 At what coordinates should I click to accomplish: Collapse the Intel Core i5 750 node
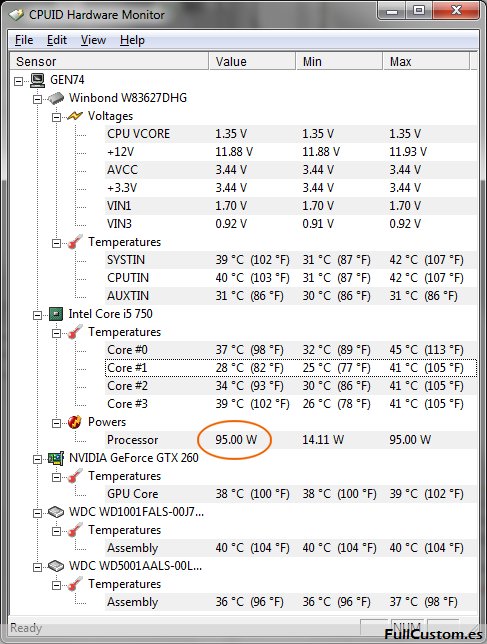click(37, 315)
